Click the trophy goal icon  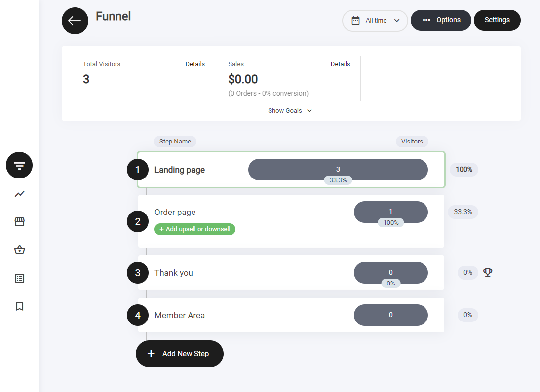click(488, 272)
